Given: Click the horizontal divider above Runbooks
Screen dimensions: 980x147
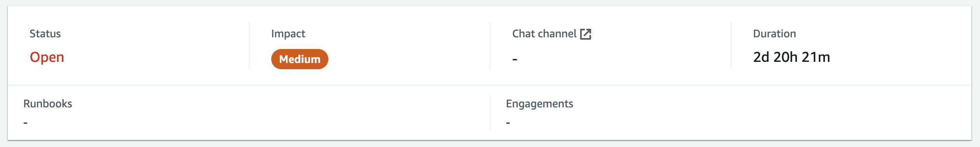Looking at the screenshot, I should point(490,85).
